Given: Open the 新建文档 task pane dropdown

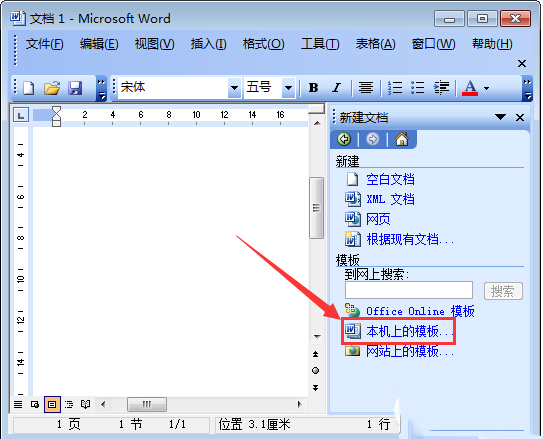Looking at the screenshot, I should click(500, 117).
